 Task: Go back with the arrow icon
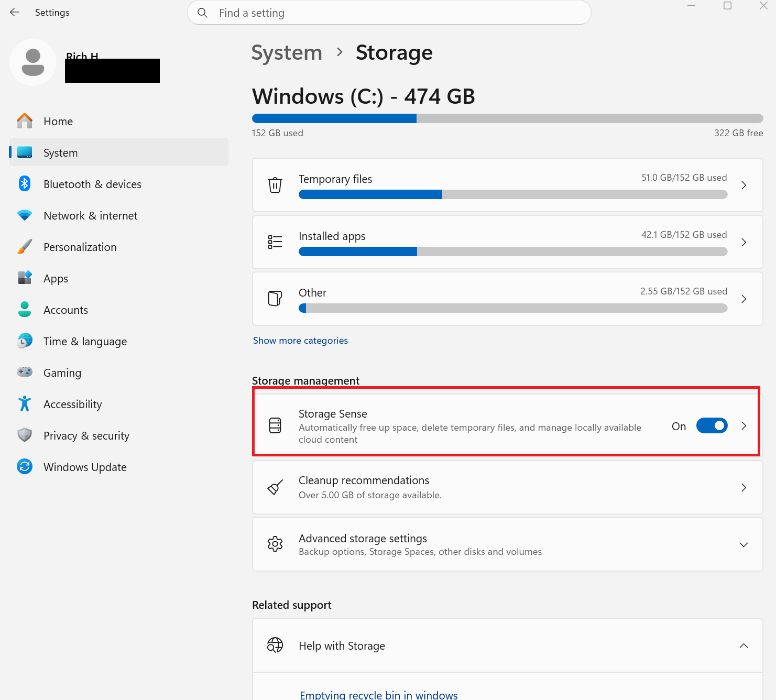tap(15, 12)
